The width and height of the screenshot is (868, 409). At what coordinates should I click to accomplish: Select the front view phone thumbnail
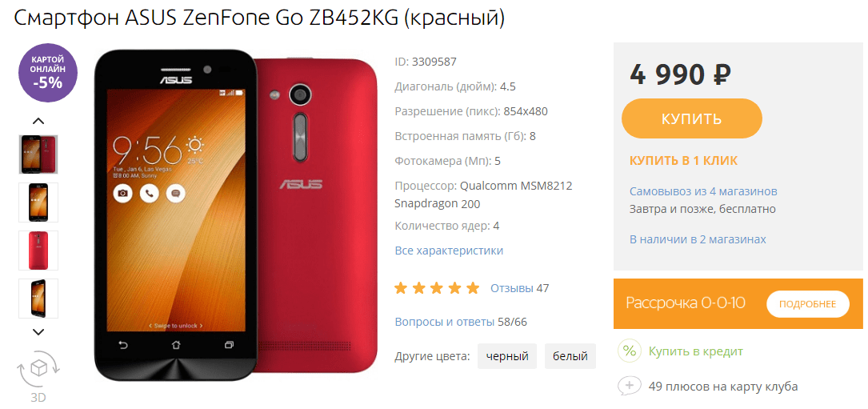click(38, 202)
